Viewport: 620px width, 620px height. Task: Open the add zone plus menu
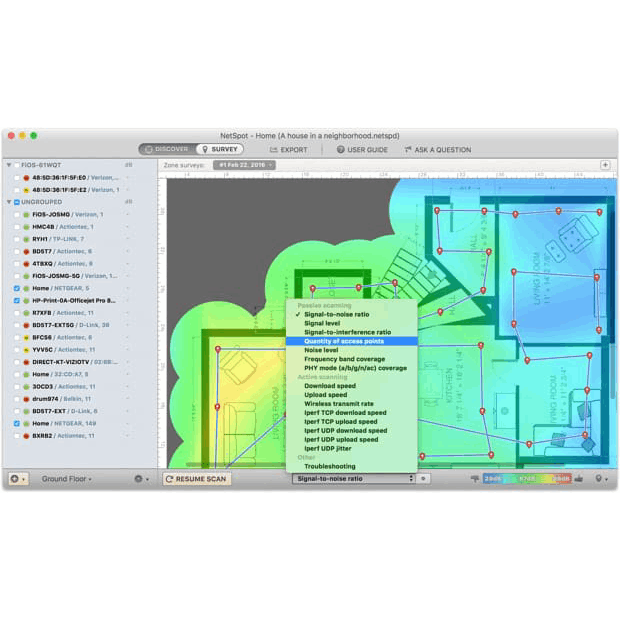(x=18, y=479)
